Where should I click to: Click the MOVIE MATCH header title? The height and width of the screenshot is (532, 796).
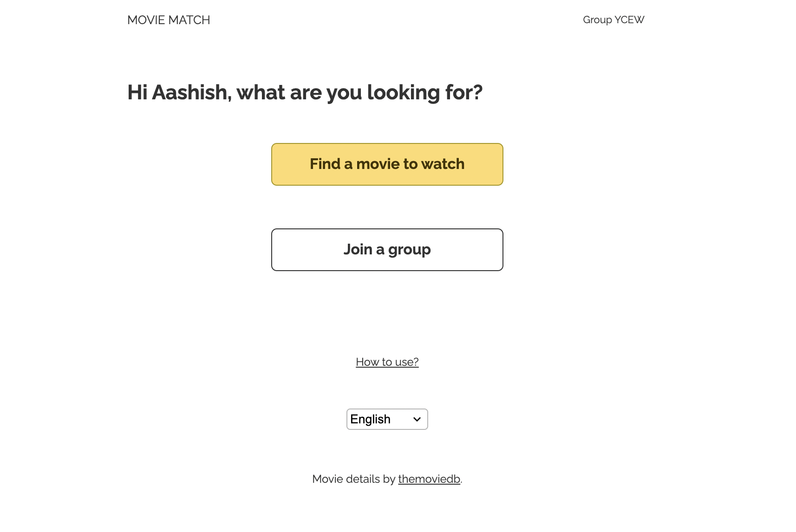click(169, 20)
